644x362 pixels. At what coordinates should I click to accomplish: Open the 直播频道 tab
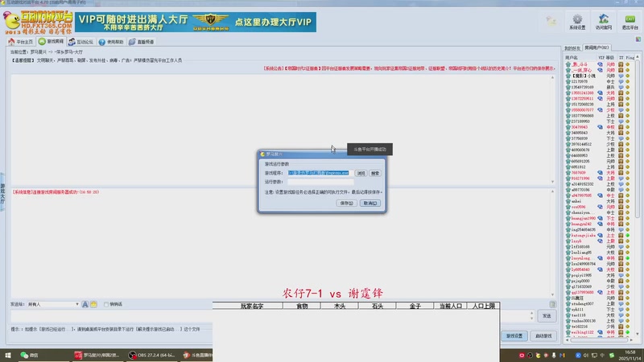coord(142,42)
